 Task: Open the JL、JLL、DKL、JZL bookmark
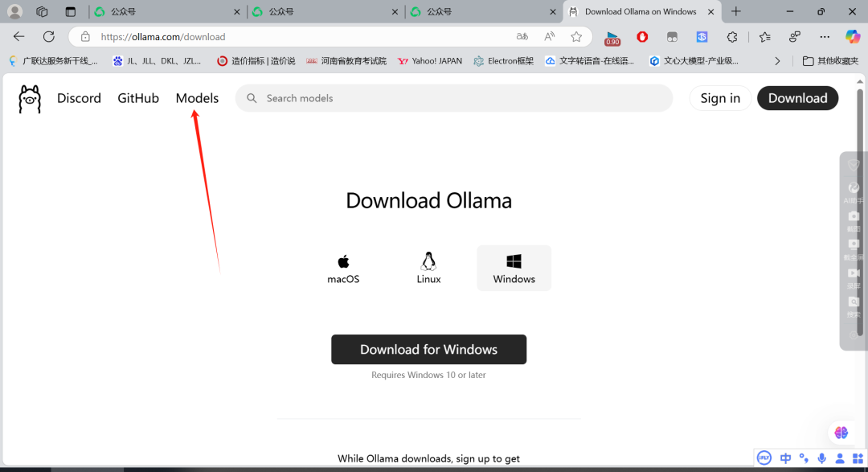tap(158, 61)
